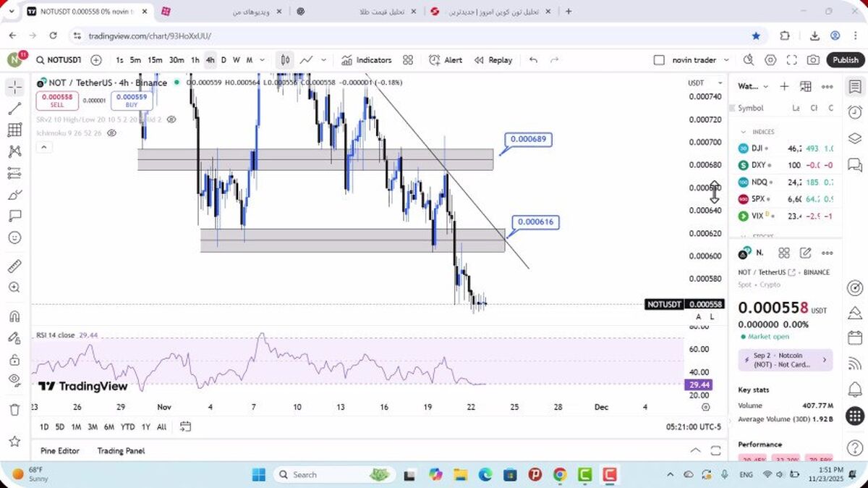The height and width of the screenshot is (488, 868).
Task: Open the watchlist name dropdown
Action: click(753, 86)
